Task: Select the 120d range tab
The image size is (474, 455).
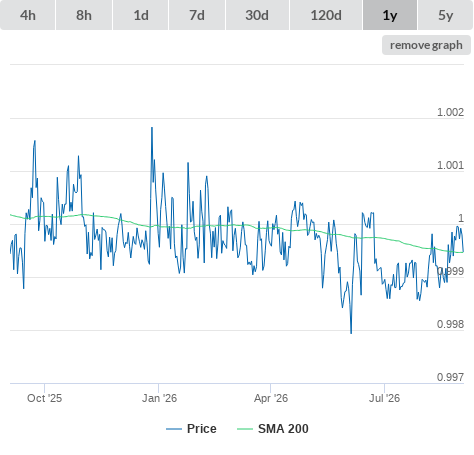Action: pyautogui.click(x=326, y=15)
